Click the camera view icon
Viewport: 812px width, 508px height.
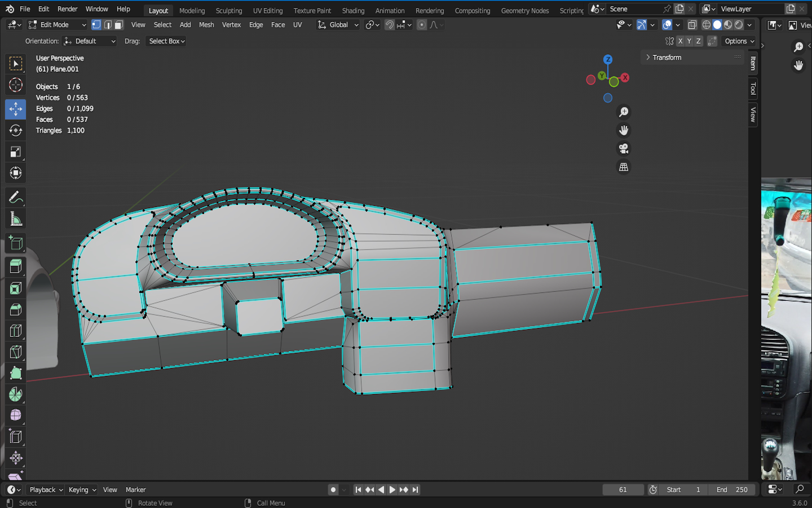(x=623, y=149)
